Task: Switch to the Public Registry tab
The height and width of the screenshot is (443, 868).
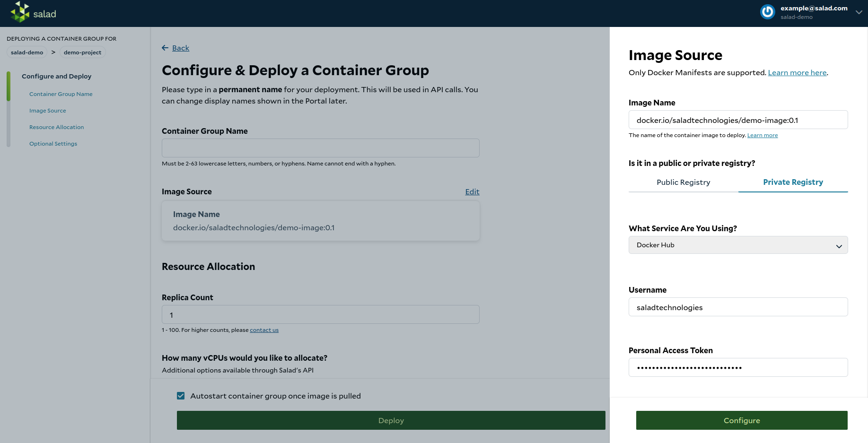Action: click(683, 182)
